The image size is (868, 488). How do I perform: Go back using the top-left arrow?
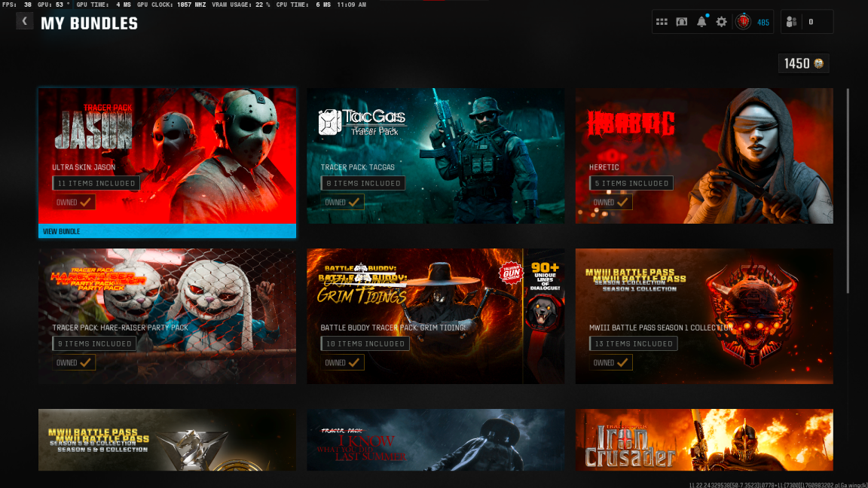click(x=24, y=22)
